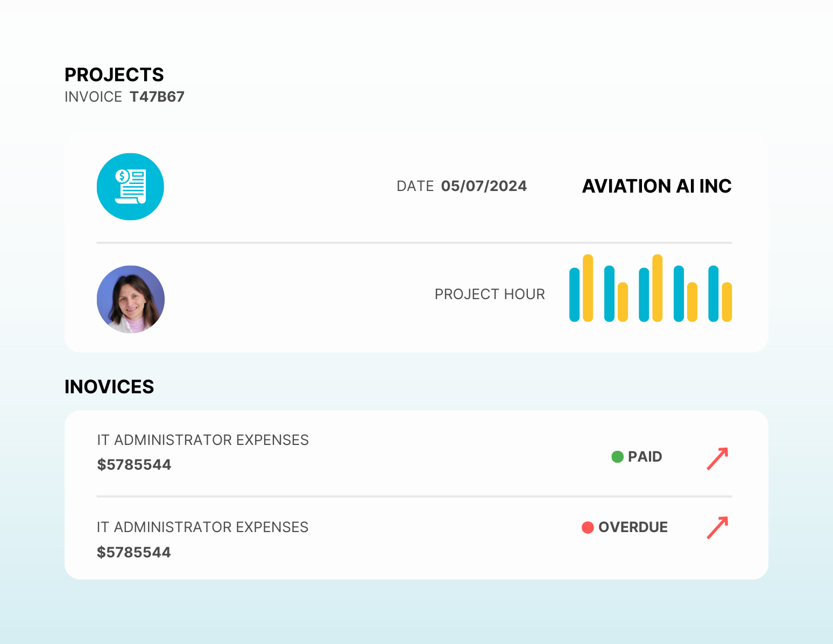Click the PROJECT HOUR label
The width and height of the screenshot is (833, 644).
click(490, 294)
